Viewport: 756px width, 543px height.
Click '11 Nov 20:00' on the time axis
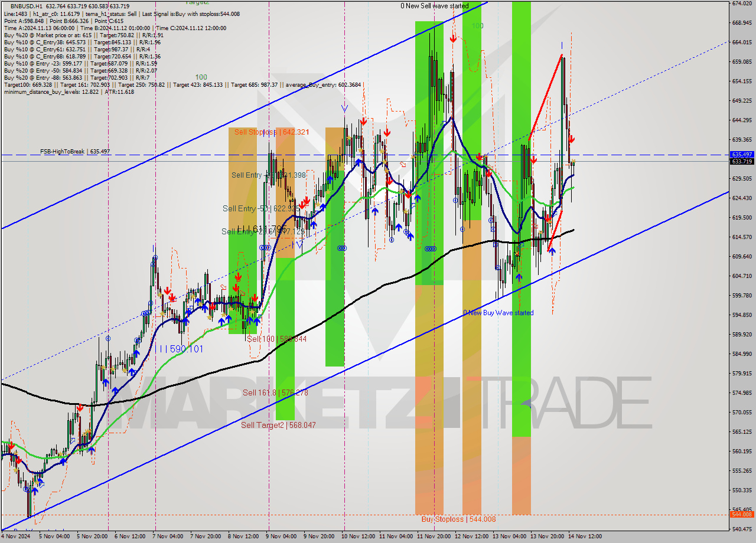pyautogui.click(x=434, y=537)
